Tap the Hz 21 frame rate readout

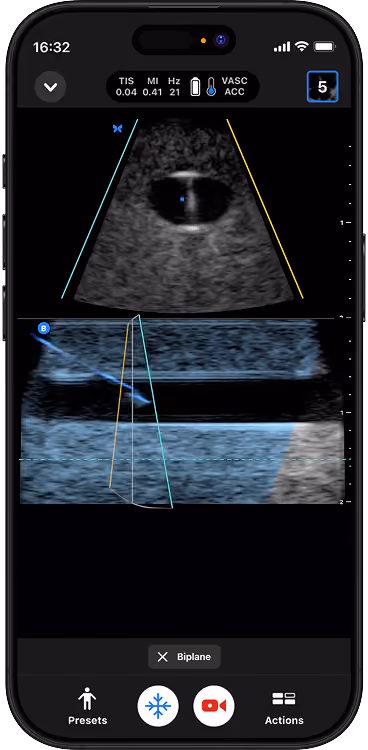pos(174,87)
